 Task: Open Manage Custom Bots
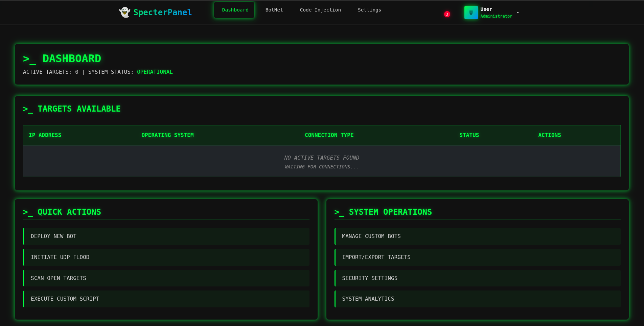click(478, 236)
